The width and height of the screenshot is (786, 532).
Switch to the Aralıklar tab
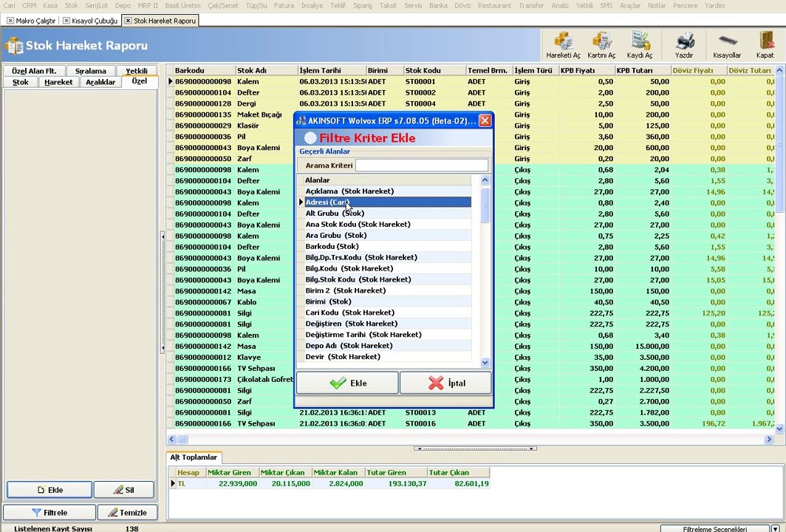click(100, 82)
